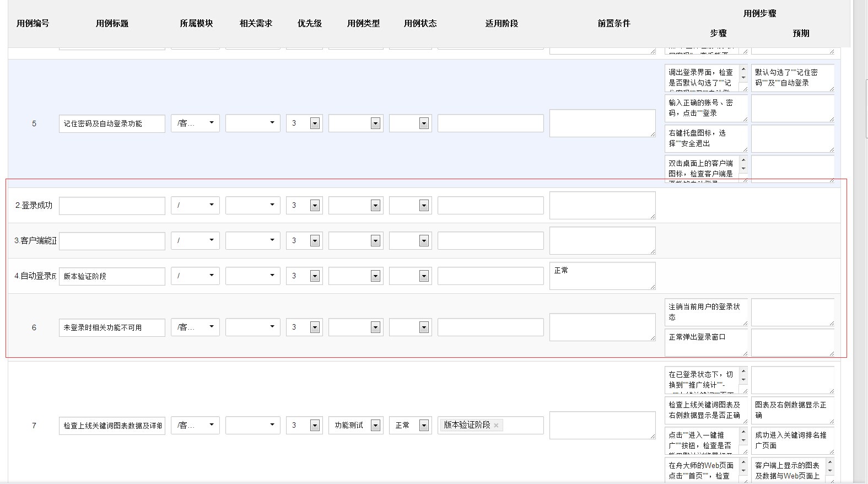Click step textarea 注销当前用户的登录状态
Image resolution: width=868 pixels, height=484 pixels.
coord(705,312)
